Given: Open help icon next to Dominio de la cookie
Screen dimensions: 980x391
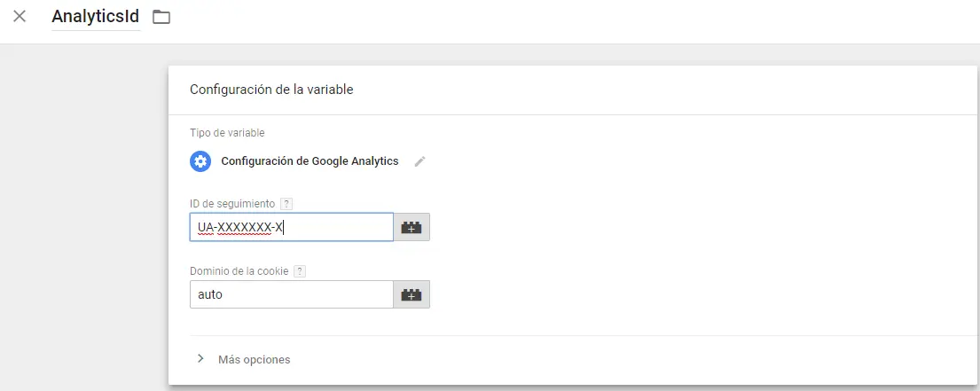Looking at the screenshot, I should click(300, 271).
